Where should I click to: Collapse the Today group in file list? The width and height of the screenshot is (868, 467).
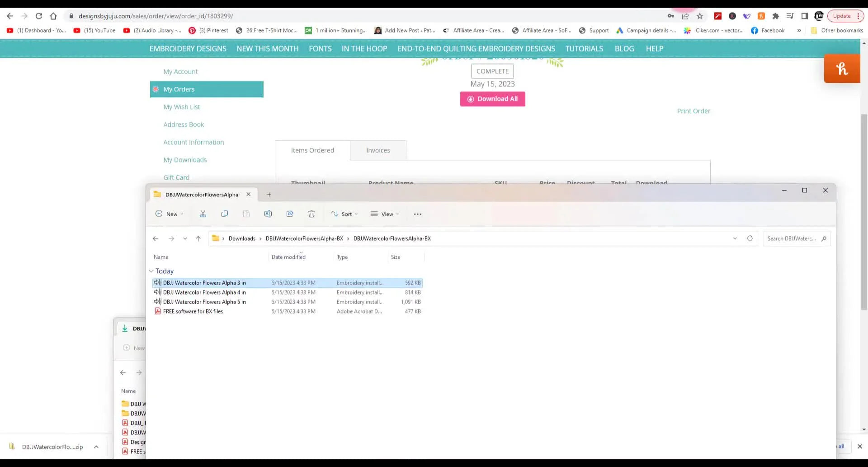(151, 271)
